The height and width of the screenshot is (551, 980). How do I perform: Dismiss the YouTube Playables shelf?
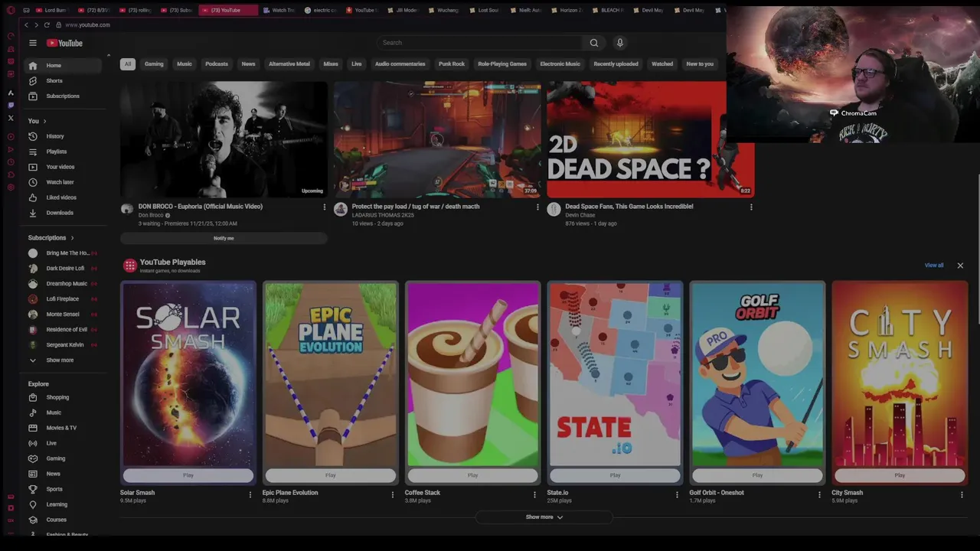[x=960, y=266]
